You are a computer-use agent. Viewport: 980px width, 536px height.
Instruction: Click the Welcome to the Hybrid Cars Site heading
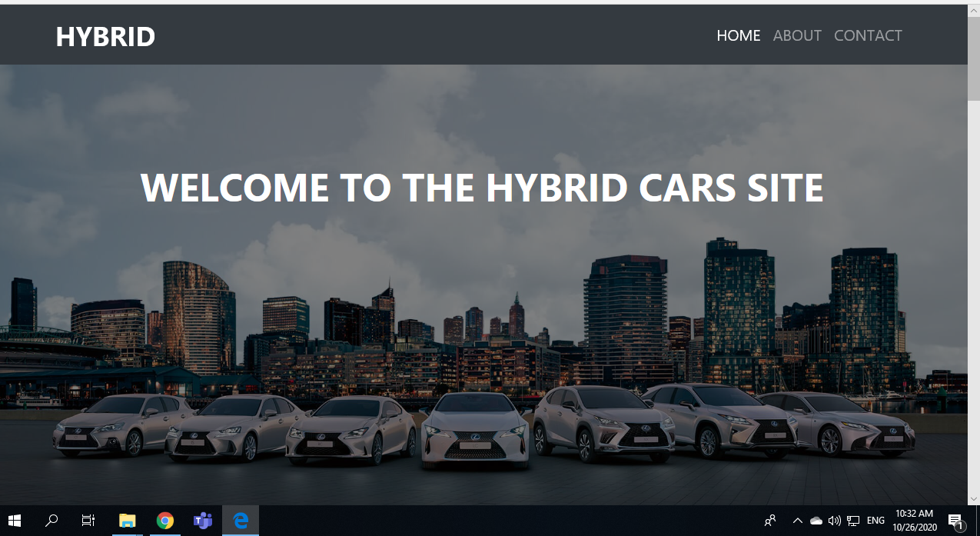coord(482,188)
